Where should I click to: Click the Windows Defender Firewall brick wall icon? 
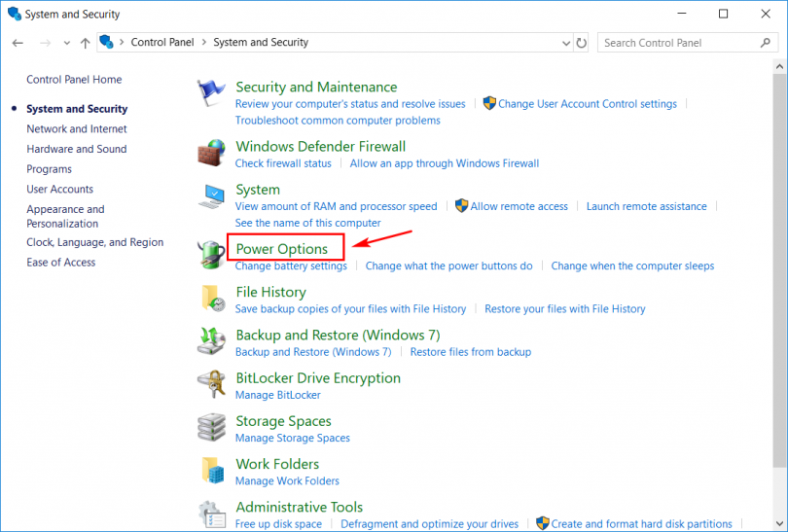coord(210,153)
